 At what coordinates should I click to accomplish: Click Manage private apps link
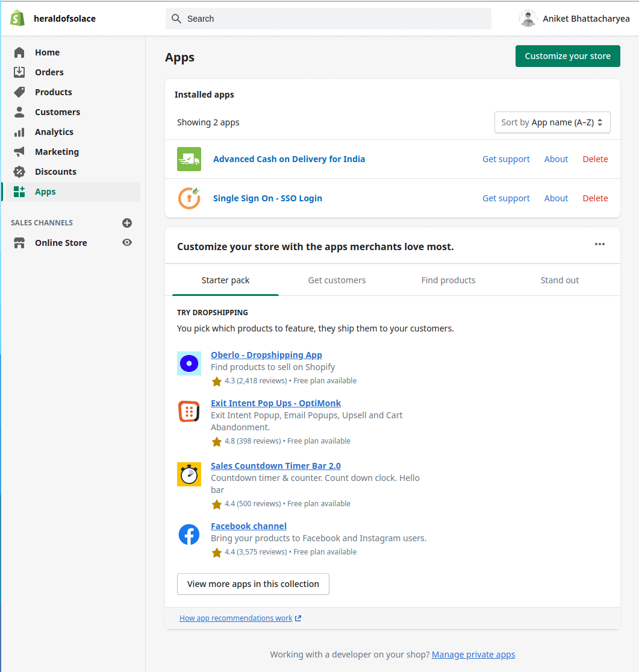(473, 655)
